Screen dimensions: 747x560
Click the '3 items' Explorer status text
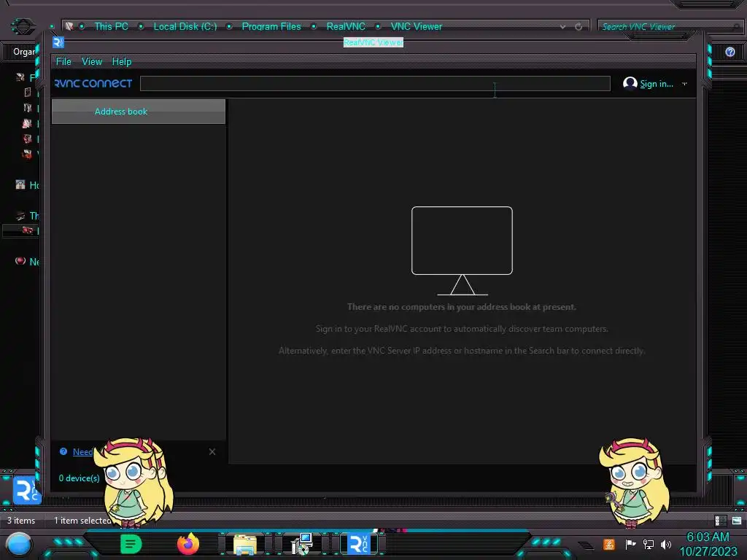(21, 521)
